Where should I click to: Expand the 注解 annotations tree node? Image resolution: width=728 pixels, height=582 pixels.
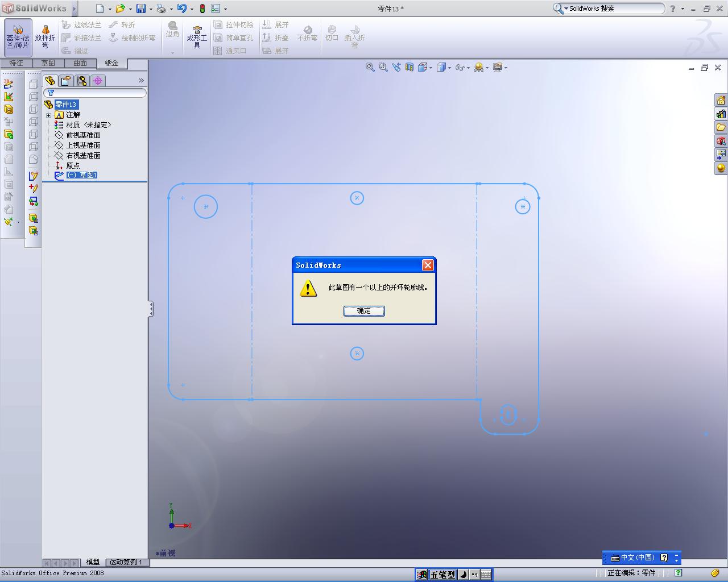pyautogui.click(x=49, y=115)
